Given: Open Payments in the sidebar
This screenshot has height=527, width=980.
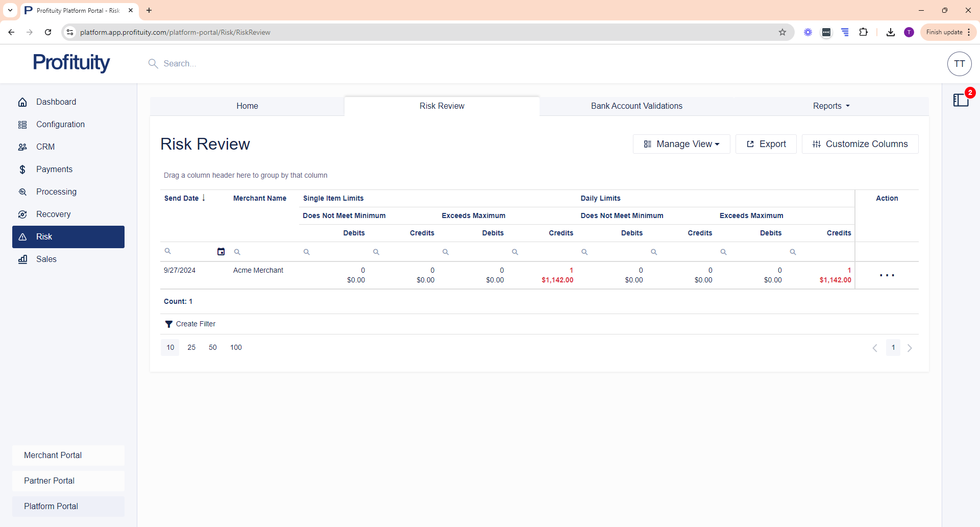Looking at the screenshot, I should (54, 170).
